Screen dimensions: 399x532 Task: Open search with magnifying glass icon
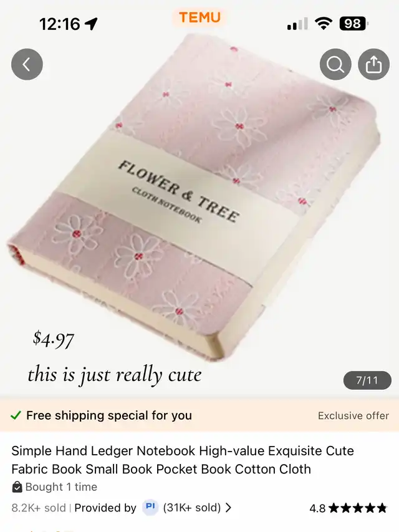click(335, 64)
